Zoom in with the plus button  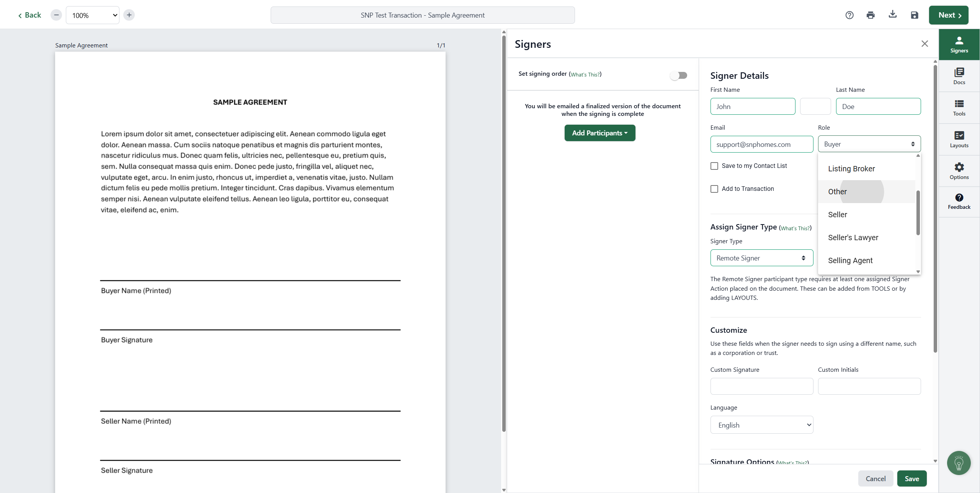coord(129,15)
